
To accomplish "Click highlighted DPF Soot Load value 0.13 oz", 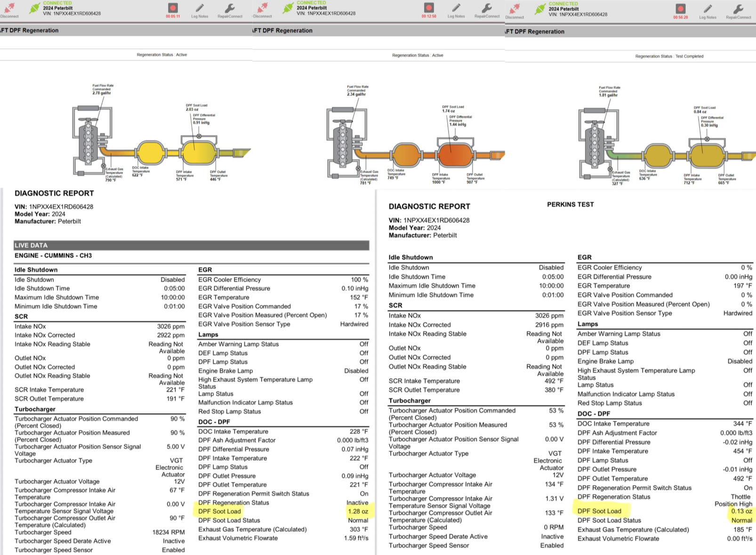I will pyautogui.click(x=741, y=511).
